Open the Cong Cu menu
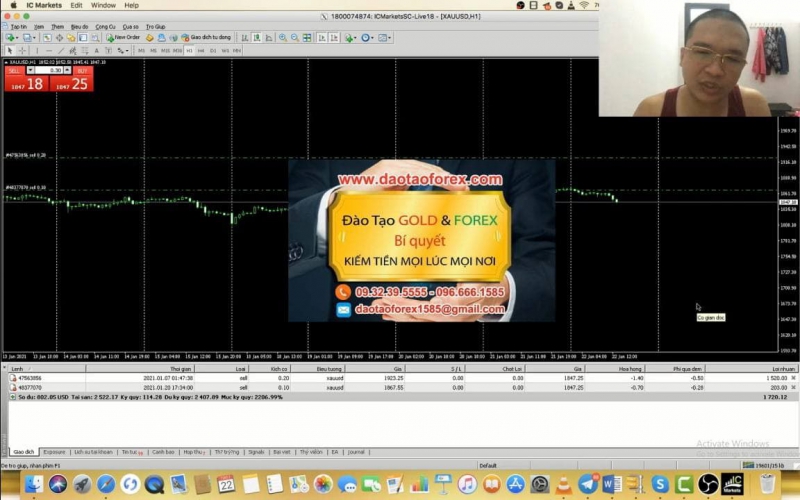The height and width of the screenshot is (500, 800). [x=105, y=27]
